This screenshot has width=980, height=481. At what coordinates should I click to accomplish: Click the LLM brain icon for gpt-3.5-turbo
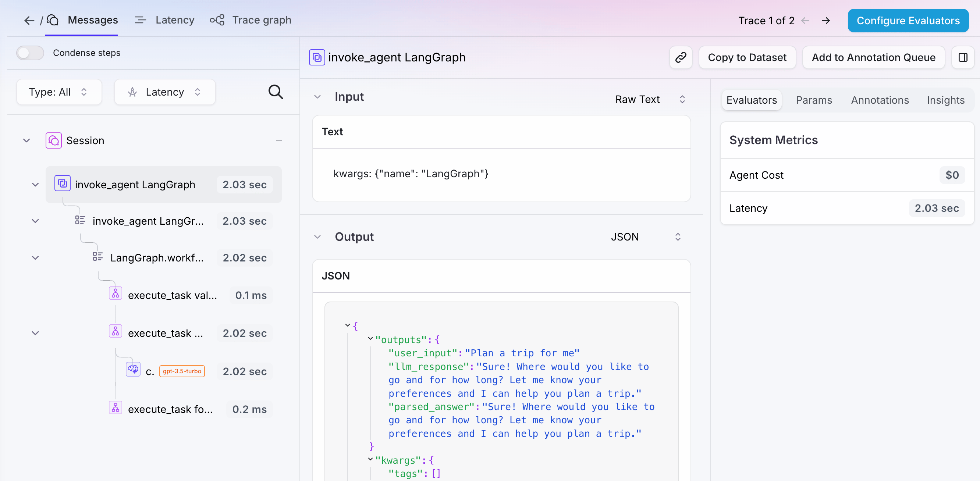133,370
